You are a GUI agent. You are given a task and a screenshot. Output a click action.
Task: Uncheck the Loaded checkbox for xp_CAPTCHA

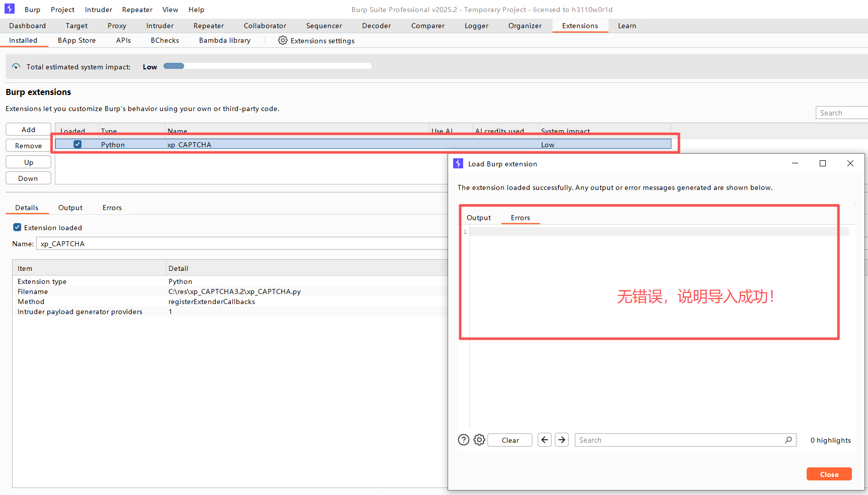77,144
